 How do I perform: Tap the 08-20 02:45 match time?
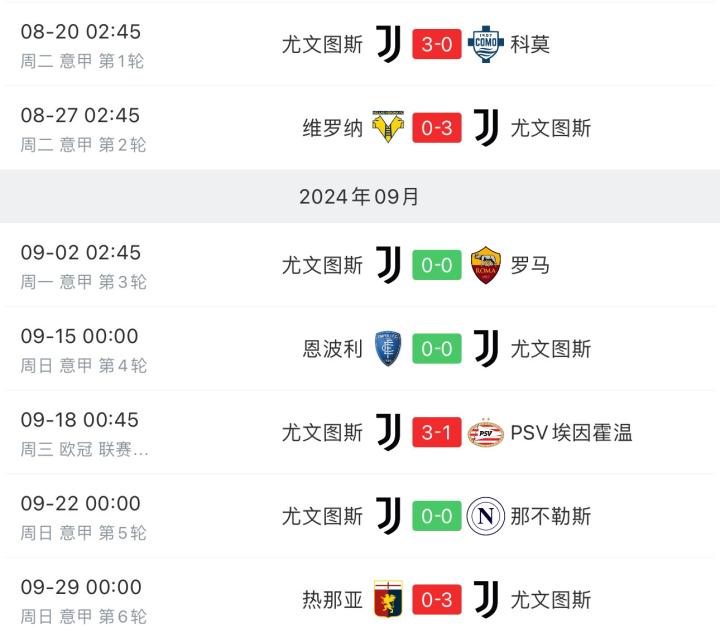pos(80,32)
